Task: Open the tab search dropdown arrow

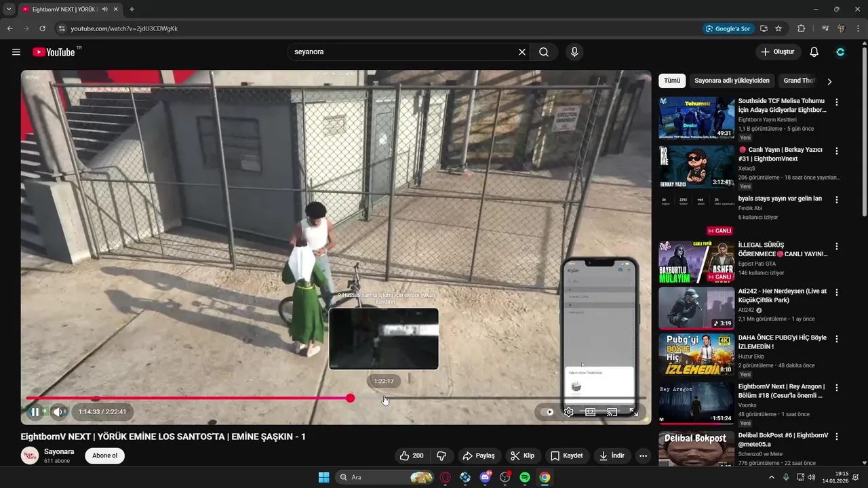Action: point(9,9)
